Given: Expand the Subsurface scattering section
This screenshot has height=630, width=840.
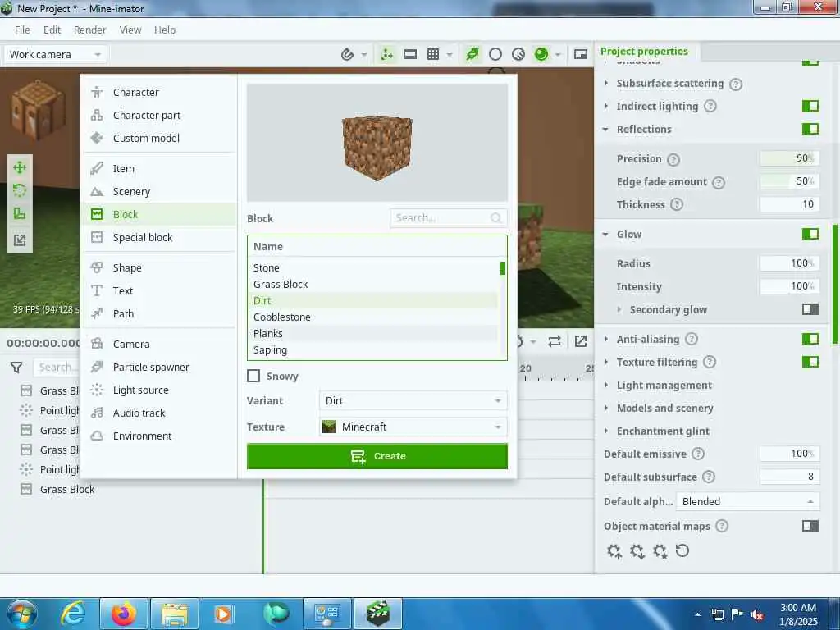Looking at the screenshot, I should 606,83.
